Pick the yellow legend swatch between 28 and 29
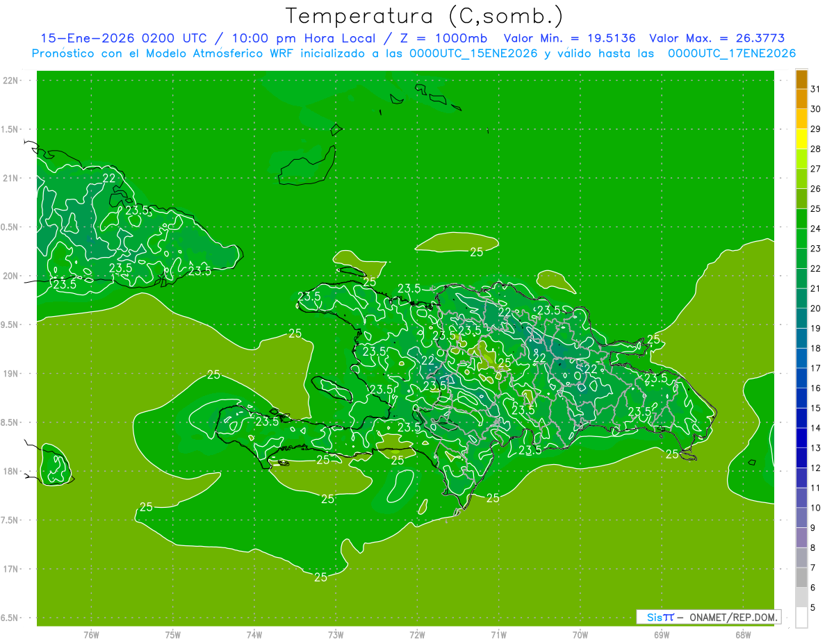The image size is (834, 644). pos(801,138)
